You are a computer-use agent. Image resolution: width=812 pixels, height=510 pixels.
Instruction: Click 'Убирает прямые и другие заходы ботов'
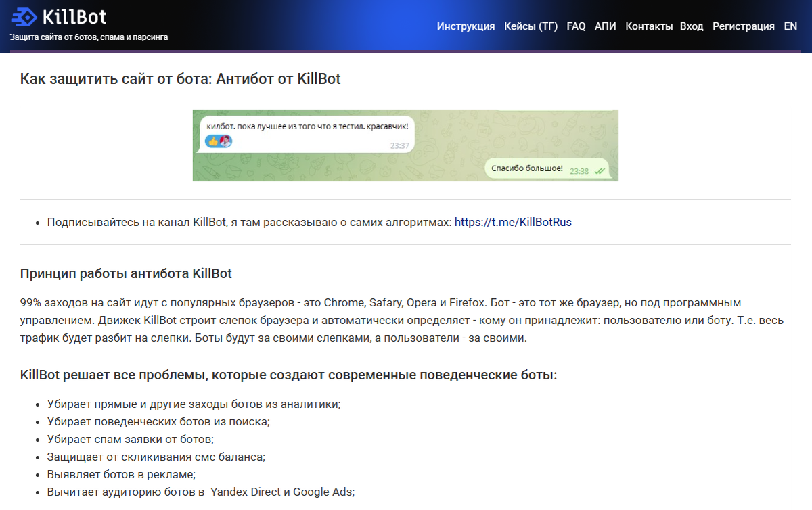point(194,404)
